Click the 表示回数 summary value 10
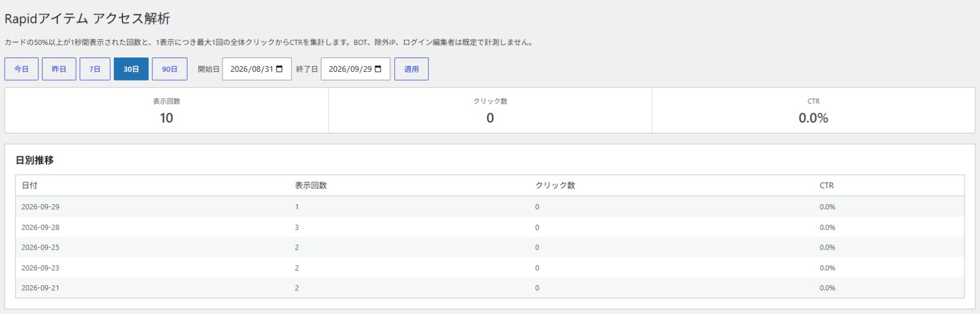Viewport: 980px width, 314px height. [x=167, y=118]
